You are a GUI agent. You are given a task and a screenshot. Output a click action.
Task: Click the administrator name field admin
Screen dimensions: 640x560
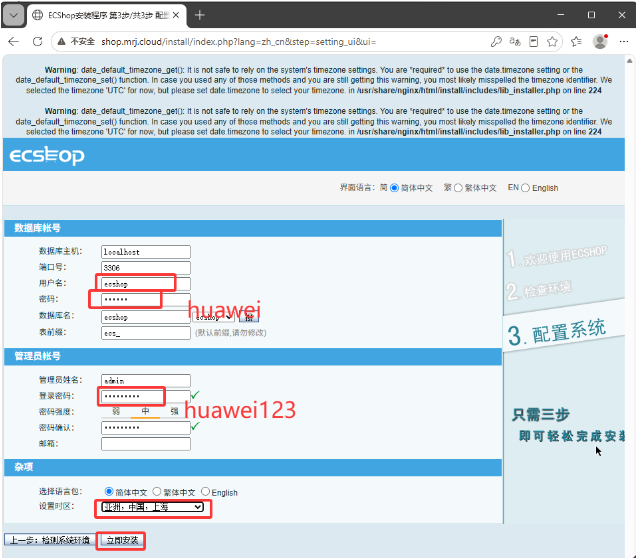click(146, 381)
